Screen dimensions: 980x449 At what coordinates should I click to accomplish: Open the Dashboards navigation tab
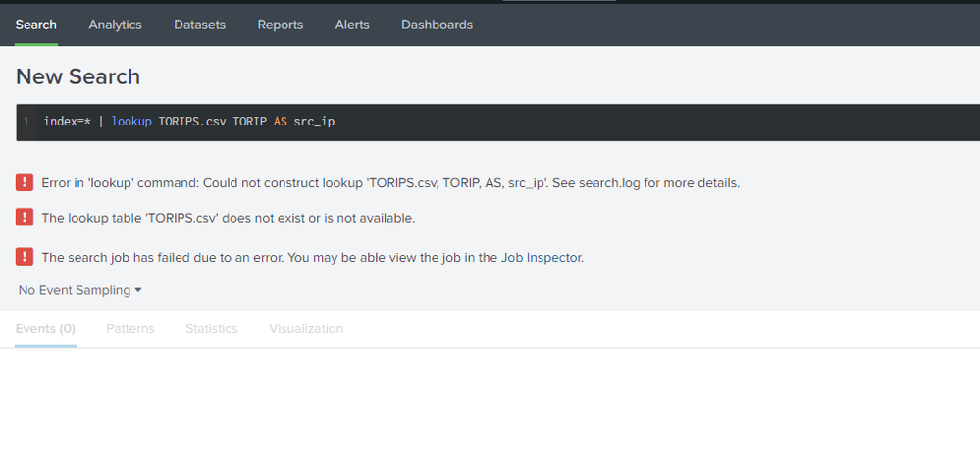point(437,25)
